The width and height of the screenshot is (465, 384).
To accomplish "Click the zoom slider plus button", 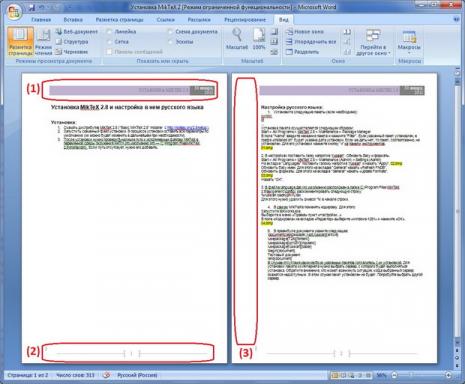I will coord(448,375).
